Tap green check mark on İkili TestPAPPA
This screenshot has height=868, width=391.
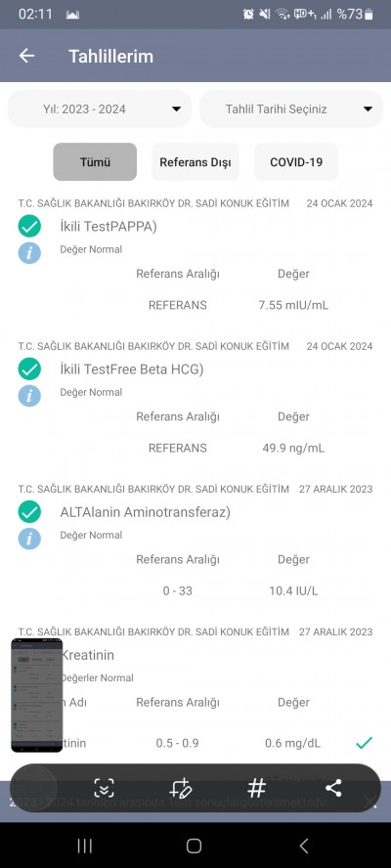coord(29,226)
